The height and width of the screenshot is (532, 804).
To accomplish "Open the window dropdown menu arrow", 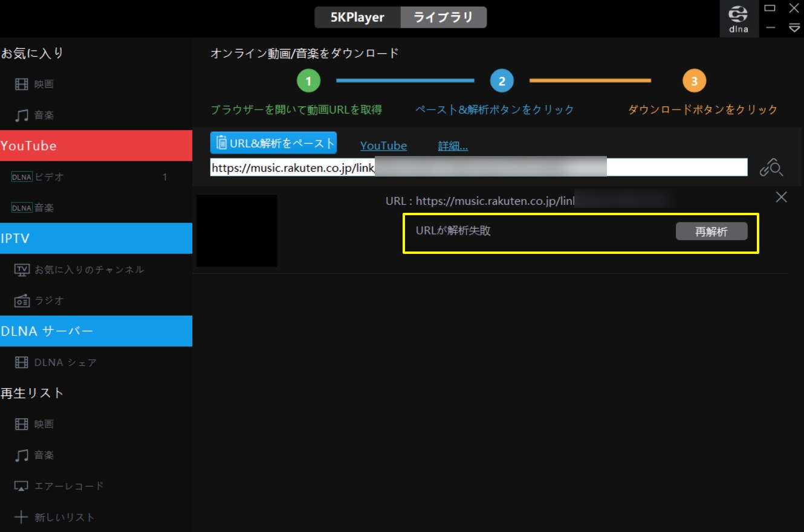I will 794,28.
